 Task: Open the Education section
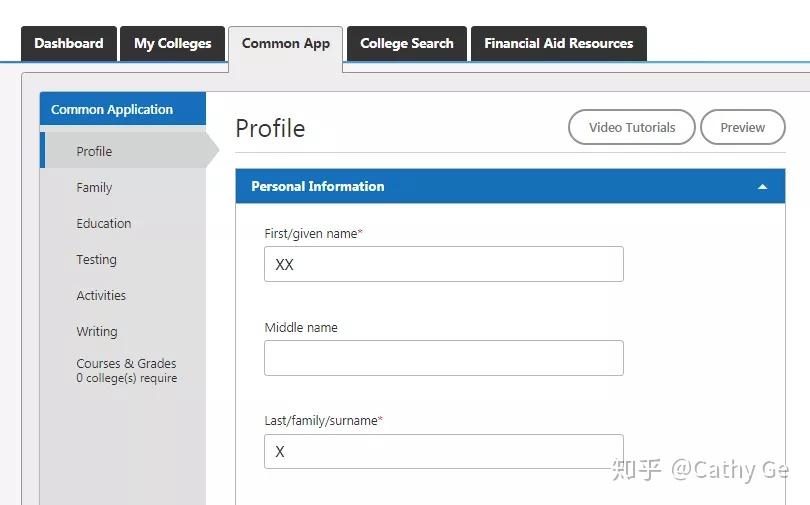tap(104, 224)
